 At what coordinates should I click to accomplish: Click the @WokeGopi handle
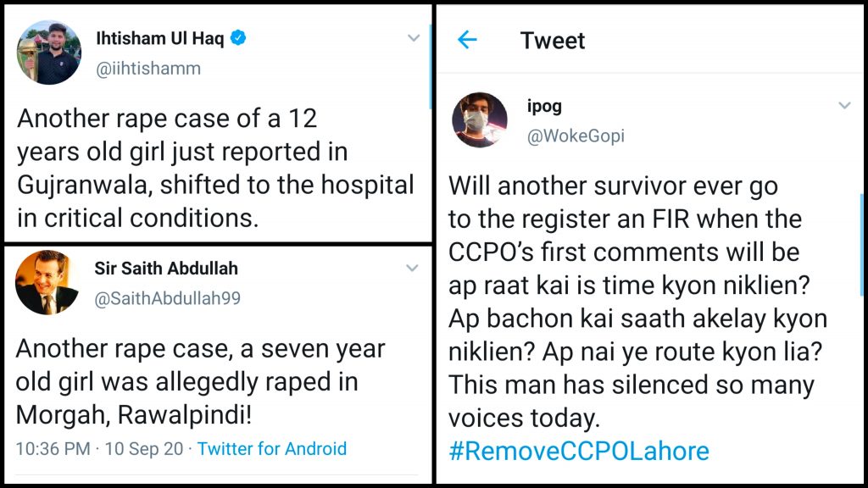(576, 136)
